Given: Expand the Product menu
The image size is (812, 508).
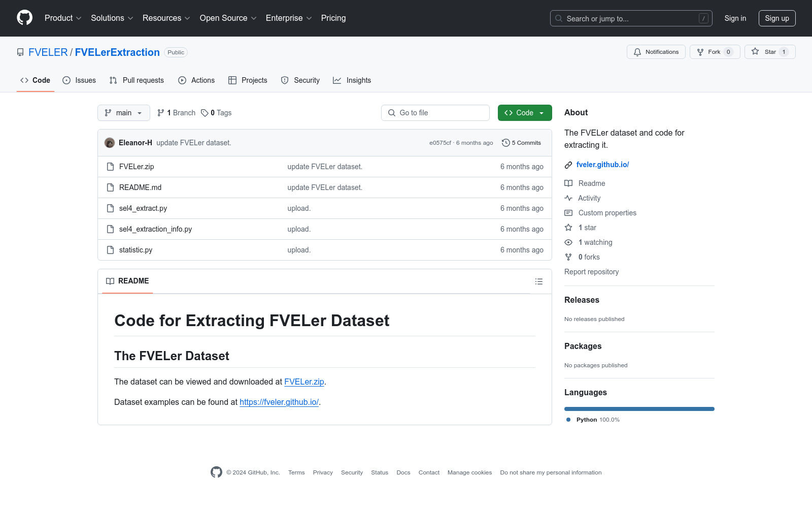Looking at the screenshot, I should coord(63,18).
